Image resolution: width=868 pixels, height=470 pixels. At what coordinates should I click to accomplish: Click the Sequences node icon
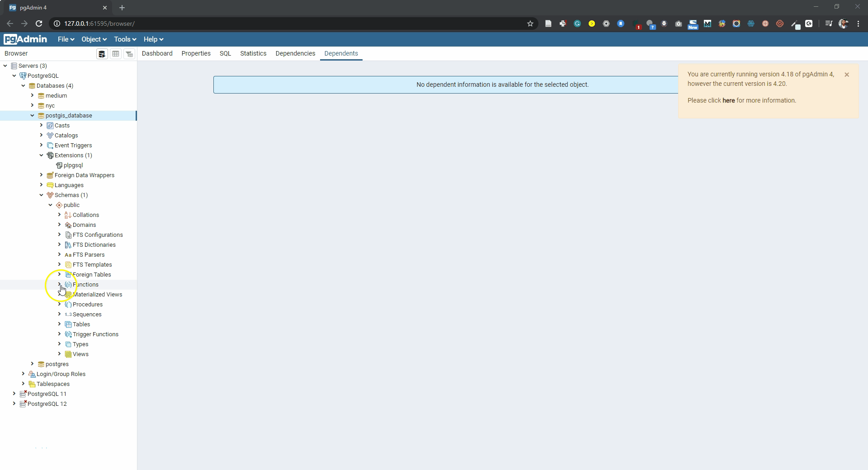68,315
